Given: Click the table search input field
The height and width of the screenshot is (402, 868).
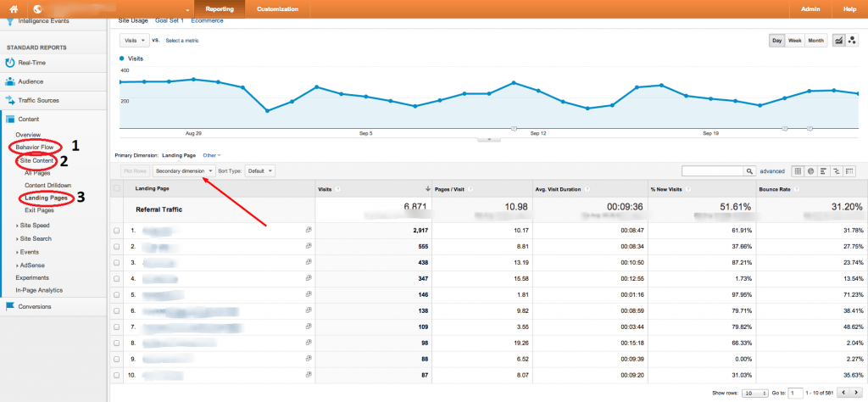Looking at the screenshot, I should click(x=712, y=170).
